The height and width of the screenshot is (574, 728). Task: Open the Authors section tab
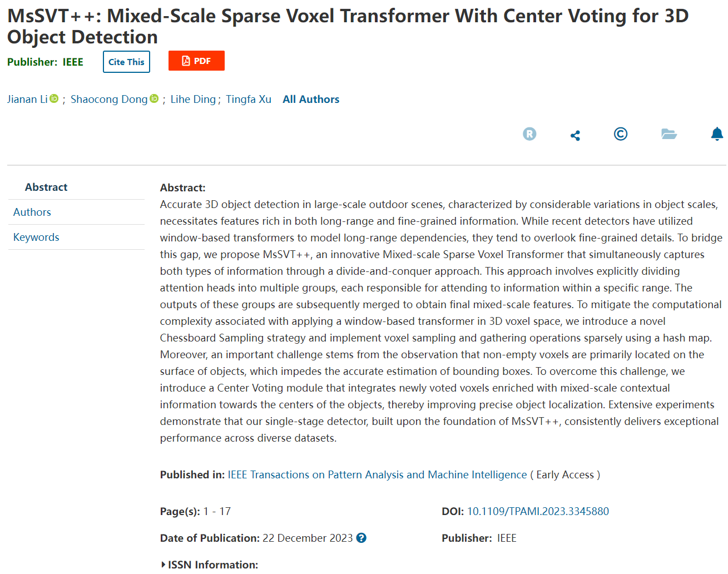32,212
